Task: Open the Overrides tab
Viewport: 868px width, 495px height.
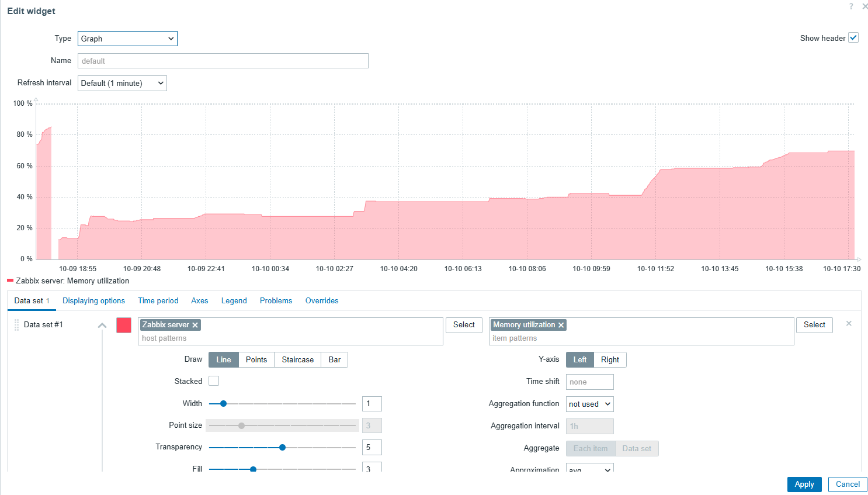Action: pos(322,300)
